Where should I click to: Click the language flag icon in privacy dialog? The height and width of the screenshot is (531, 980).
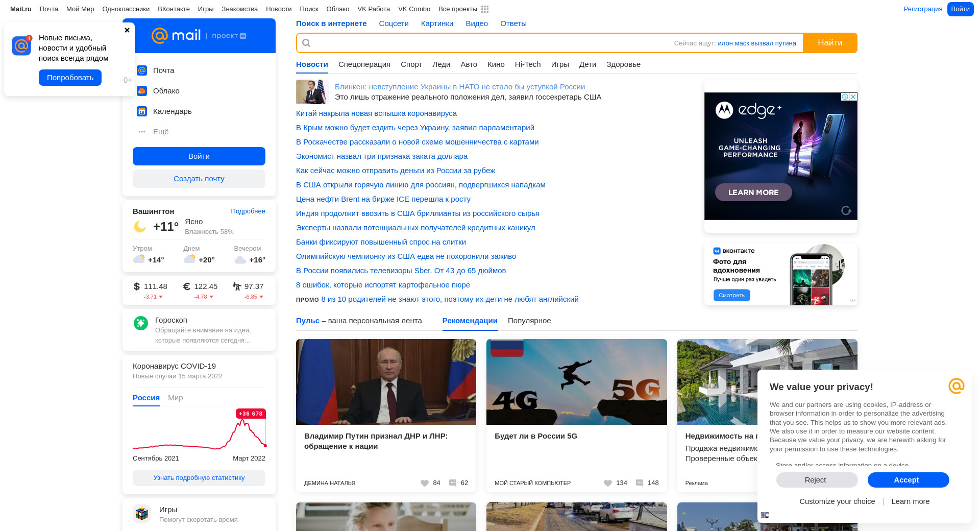[765, 515]
